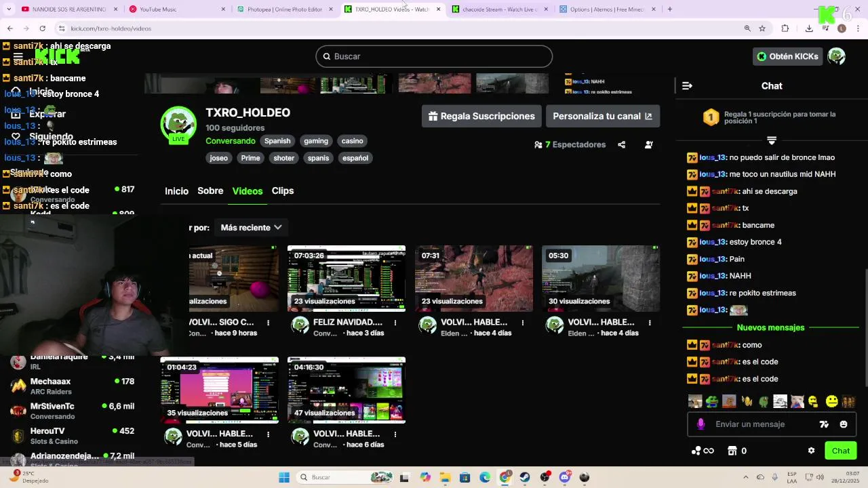Open Chrome downloads tray

click(x=809, y=28)
